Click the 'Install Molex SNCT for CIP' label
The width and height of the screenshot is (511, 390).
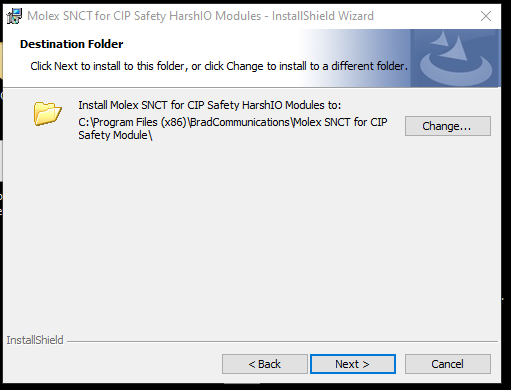pyautogui.click(x=210, y=105)
